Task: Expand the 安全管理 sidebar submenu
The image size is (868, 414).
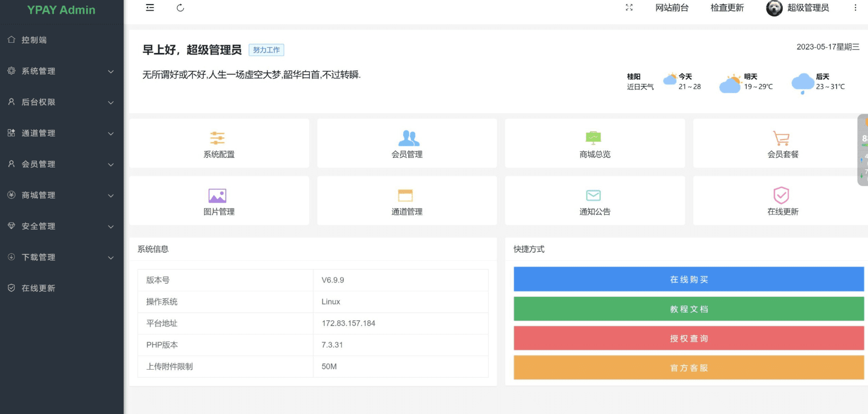Action: pyautogui.click(x=61, y=227)
